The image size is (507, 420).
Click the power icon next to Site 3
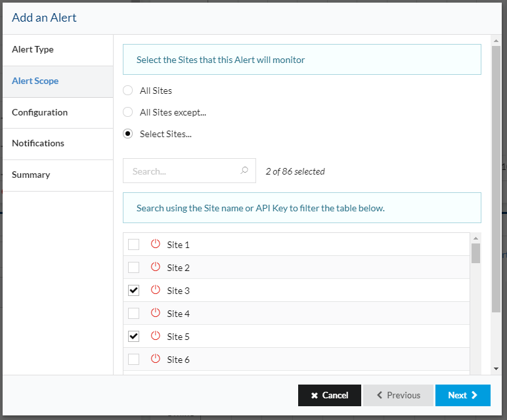point(156,290)
